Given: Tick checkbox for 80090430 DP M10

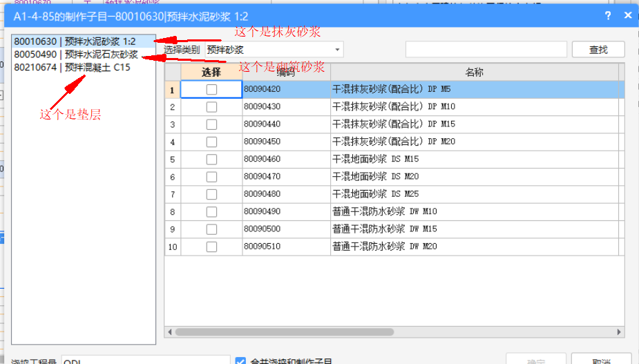Looking at the screenshot, I should tap(211, 107).
